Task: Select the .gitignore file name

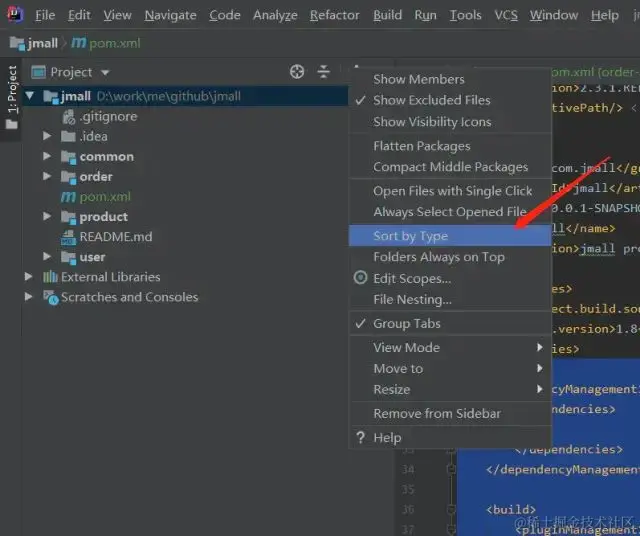Action: (109, 117)
